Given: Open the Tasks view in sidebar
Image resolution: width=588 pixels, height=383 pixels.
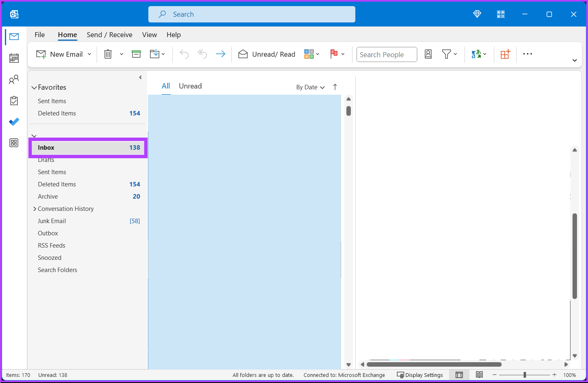Looking at the screenshot, I should pyautogui.click(x=14, y=100).
